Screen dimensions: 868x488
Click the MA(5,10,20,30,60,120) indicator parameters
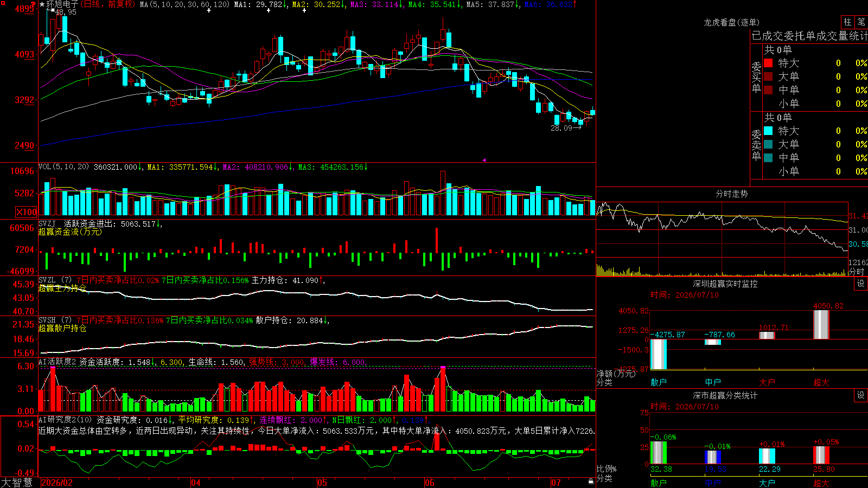[184, 4]
